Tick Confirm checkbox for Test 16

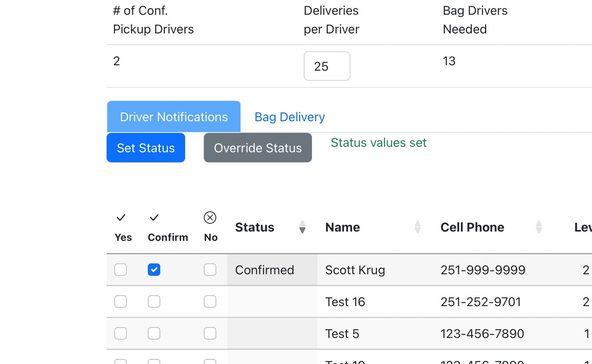pos(154,301)
